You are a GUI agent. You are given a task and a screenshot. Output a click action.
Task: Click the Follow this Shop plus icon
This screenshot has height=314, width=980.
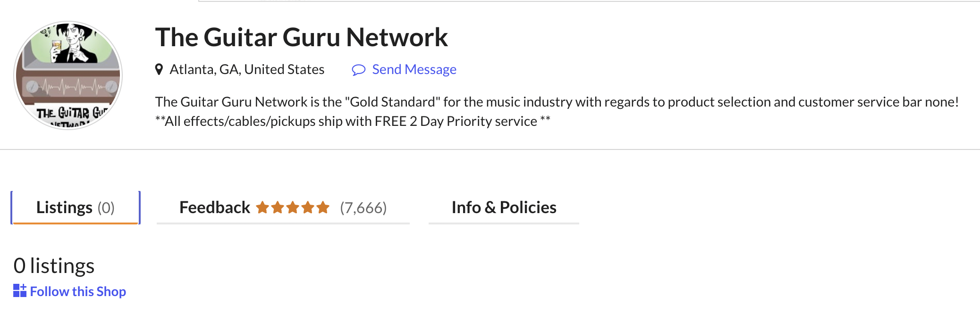[20, 291]
